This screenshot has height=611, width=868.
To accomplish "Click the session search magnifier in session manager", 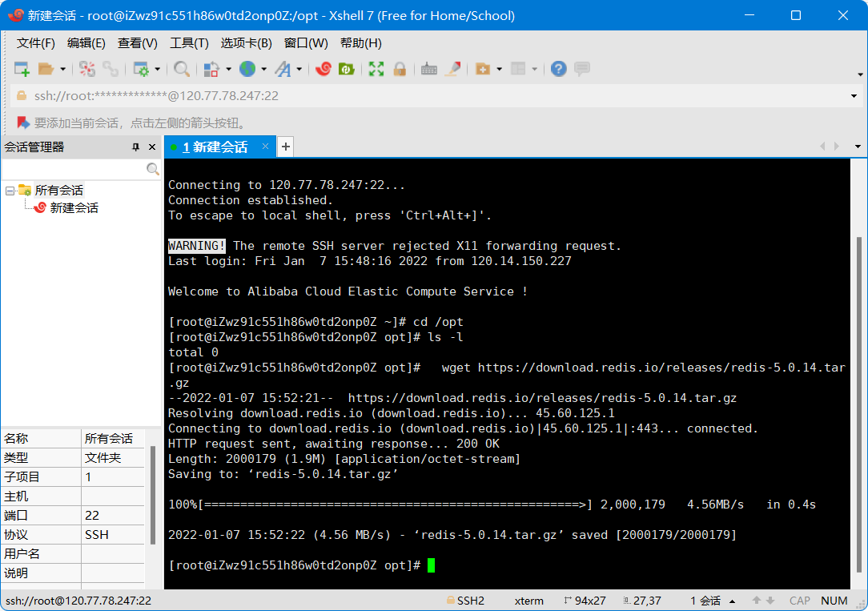I will [x=152, y=169].
